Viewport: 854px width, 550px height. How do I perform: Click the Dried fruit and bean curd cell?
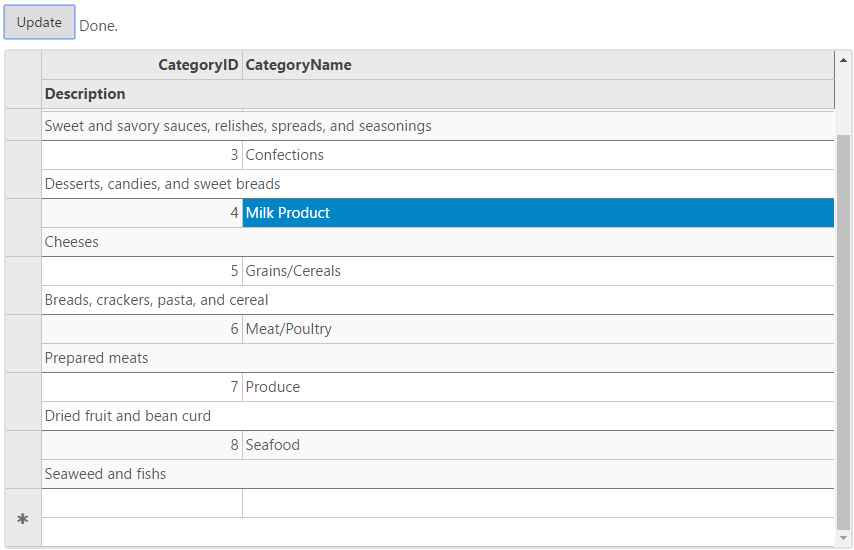[437, 416]
